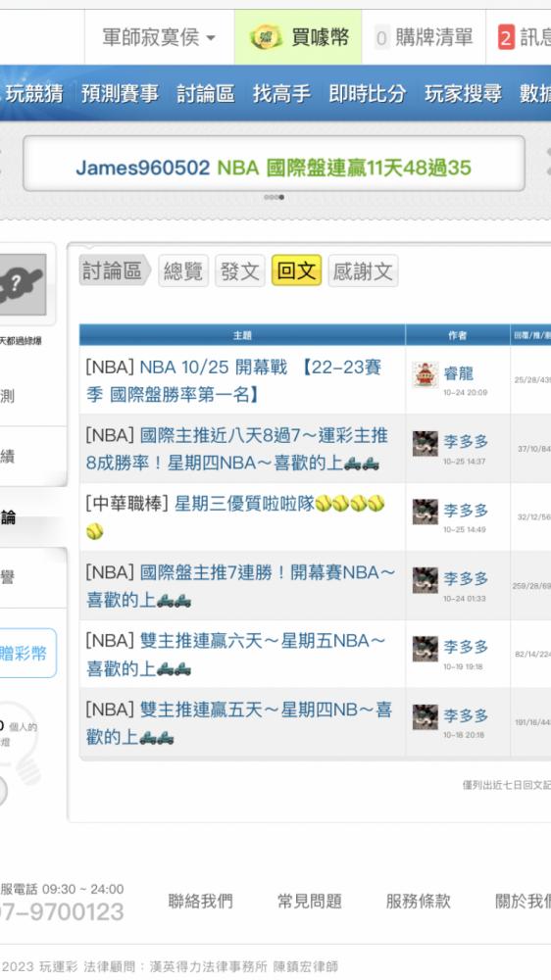Click 李多多 avatar in 10-24 01:33 row
Viewport: 551px width, 980px height.
(x=426, y=580)
